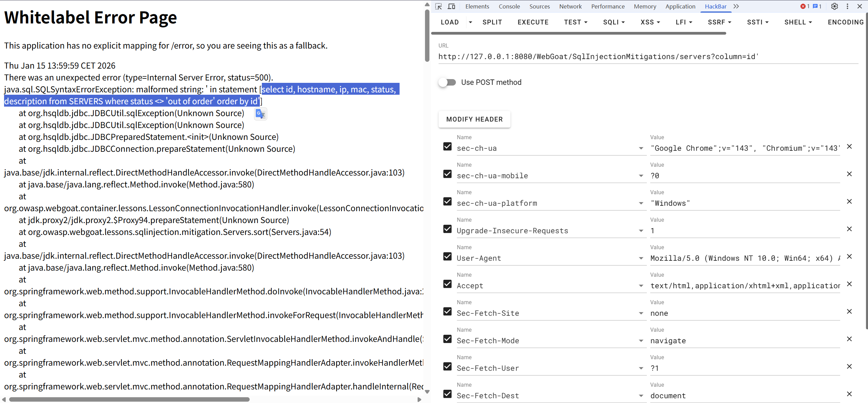The height and width of the screenshot is (403, 868).
Task: Switch to the Console tab
Action: point(509,6)
